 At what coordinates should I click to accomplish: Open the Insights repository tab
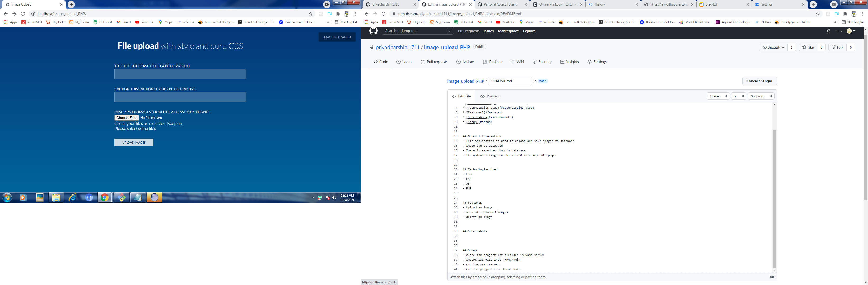(x=570, y=62)
